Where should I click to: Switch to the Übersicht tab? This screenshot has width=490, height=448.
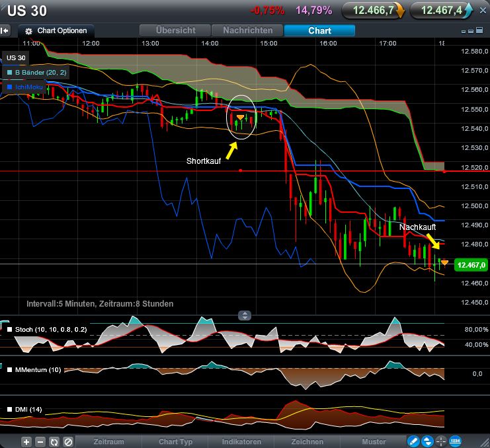(x=175, y=30)
